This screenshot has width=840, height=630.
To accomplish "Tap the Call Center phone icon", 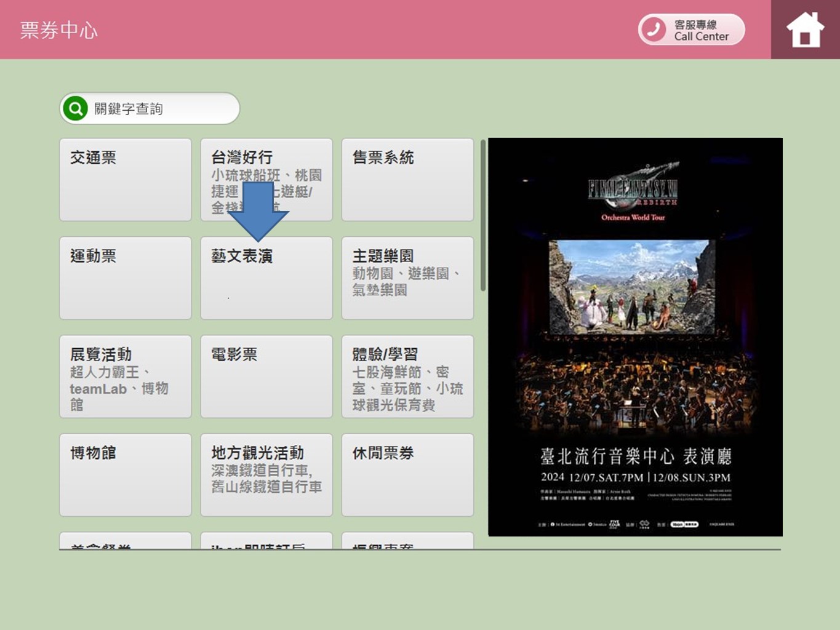I will tap(654, 30).
